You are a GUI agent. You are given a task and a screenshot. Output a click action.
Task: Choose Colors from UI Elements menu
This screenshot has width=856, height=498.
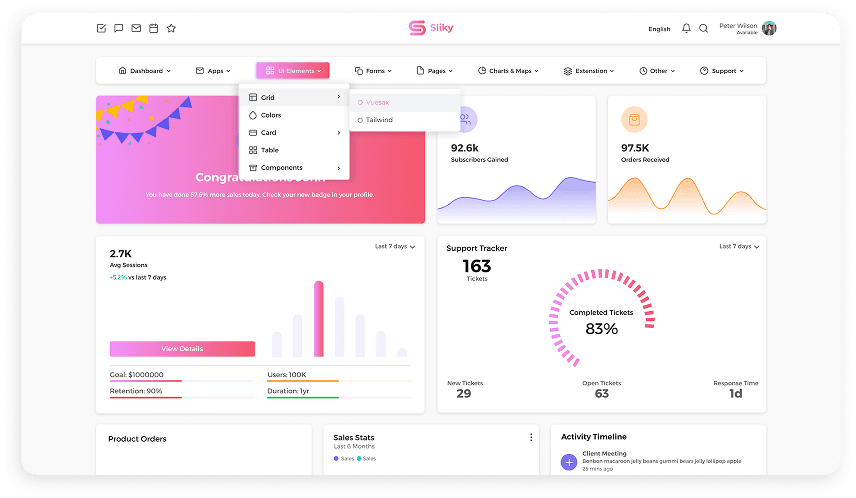tap(270, 115)
